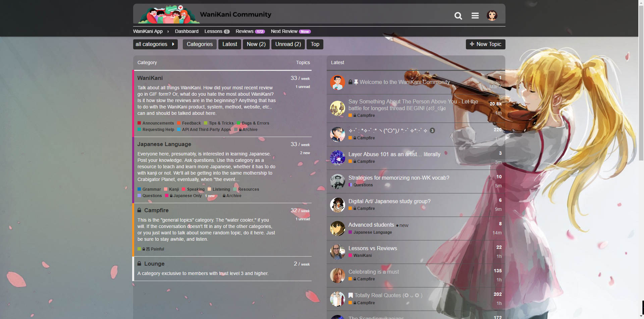Open avatar beside Advanced students topic
This screenshot has width=644, height=319.
click(x=337, y=228)
